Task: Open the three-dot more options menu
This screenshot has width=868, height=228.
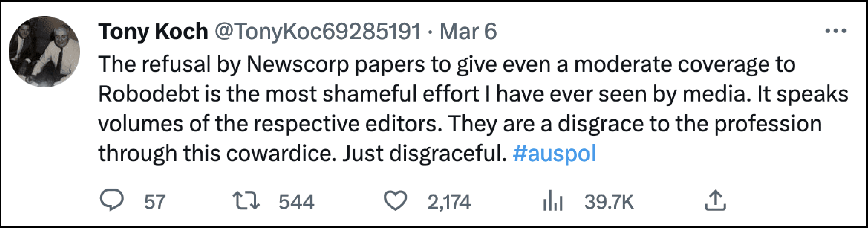Action: [x=836, y=31]
